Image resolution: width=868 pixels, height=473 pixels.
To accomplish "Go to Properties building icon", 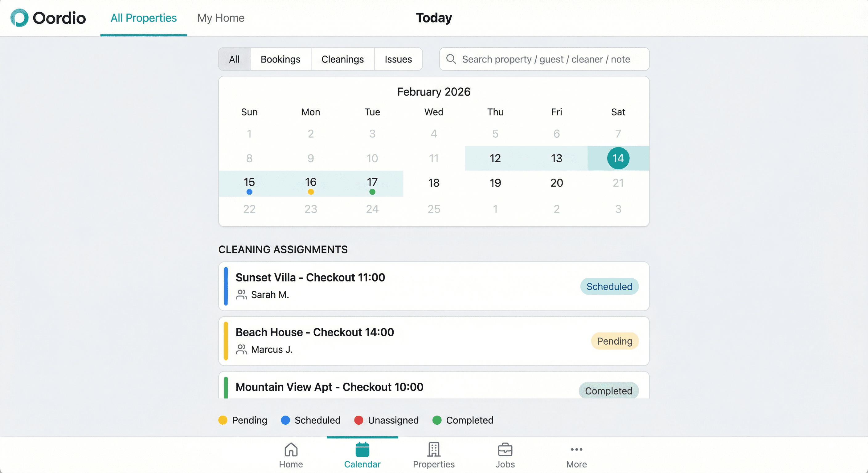I will [x=434, y=450].
